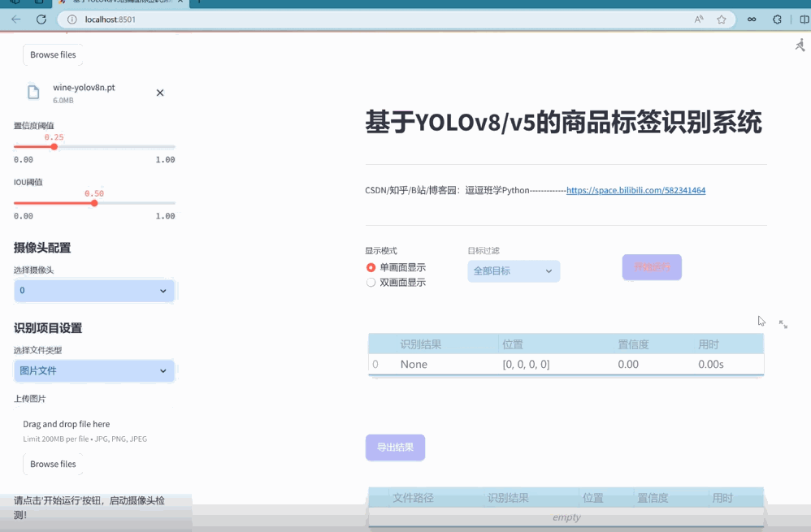The width and height of the screenshot is (811, 532).
Task: Open 选择摄像头 dropdown showing 0
Action: tap(94, 291)
